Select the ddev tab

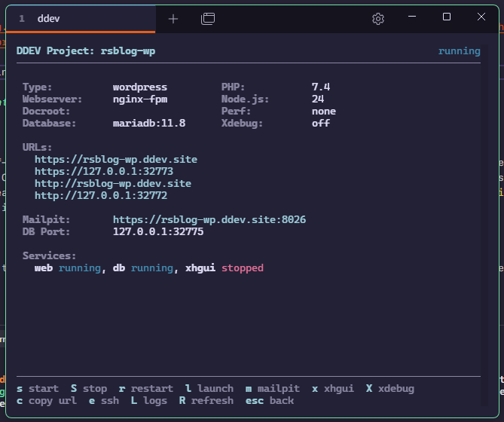coord(81,19)
